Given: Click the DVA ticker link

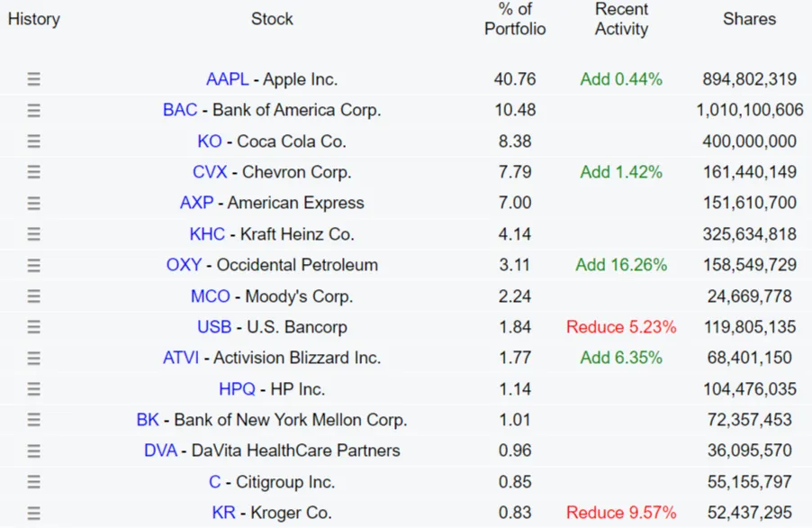Looking at the screenshot, I should [x=160, y=451].
